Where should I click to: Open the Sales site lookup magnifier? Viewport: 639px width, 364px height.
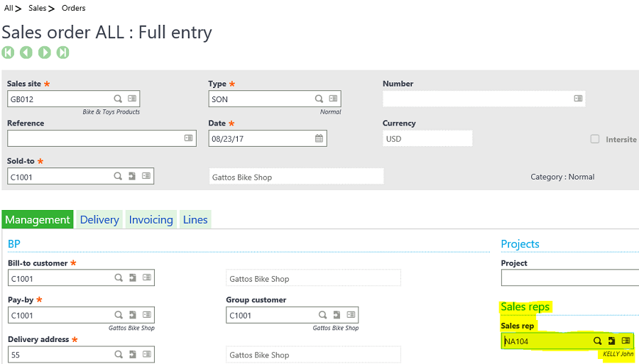pyautogui.click(x=118, y=99)
